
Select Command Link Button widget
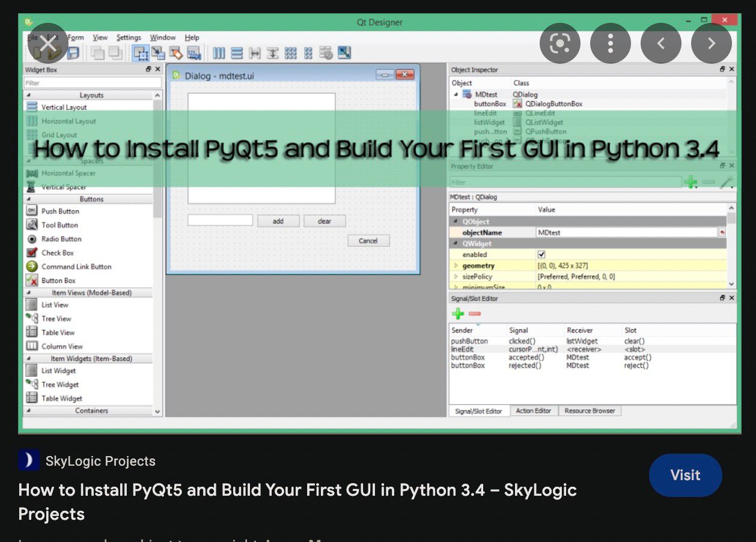pos(76,267)
